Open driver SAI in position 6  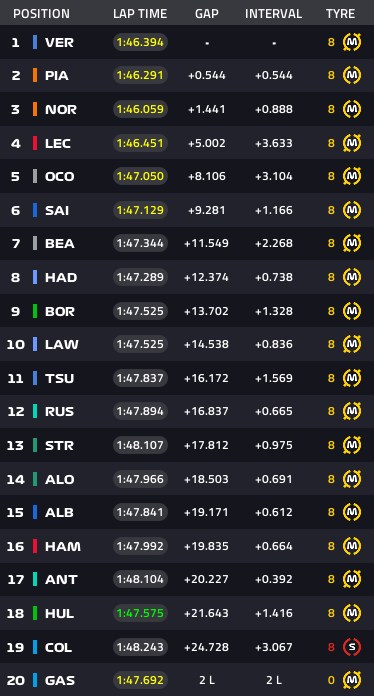pyautogui.click(x=57, y=210)
